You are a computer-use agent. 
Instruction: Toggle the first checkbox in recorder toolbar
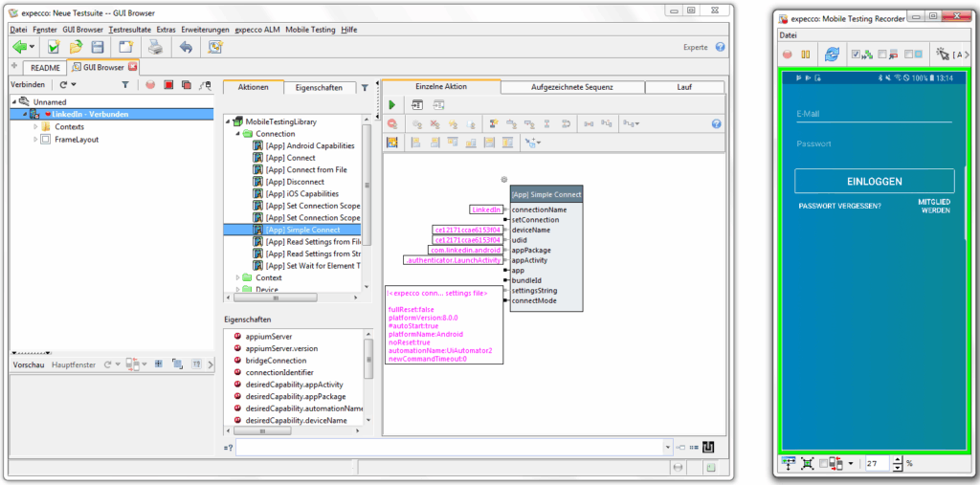coord(857,55)
